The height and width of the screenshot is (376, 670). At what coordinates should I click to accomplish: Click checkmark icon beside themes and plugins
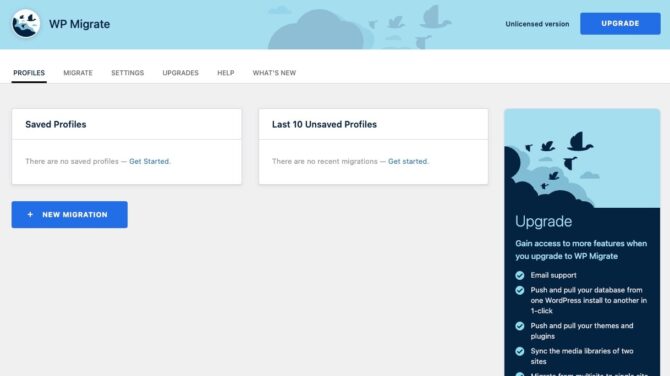point(520,326)
